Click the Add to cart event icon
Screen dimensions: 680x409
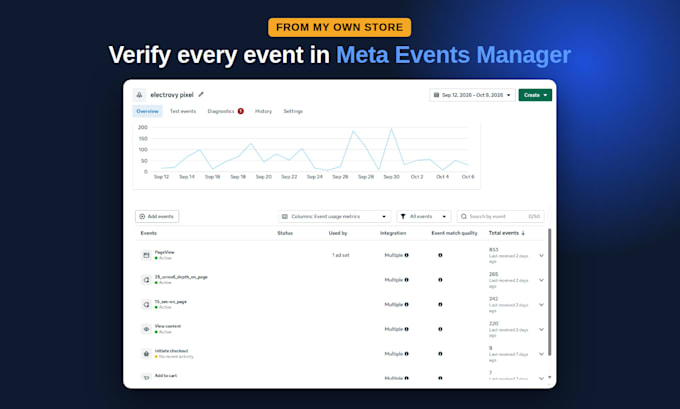(146, 377)
